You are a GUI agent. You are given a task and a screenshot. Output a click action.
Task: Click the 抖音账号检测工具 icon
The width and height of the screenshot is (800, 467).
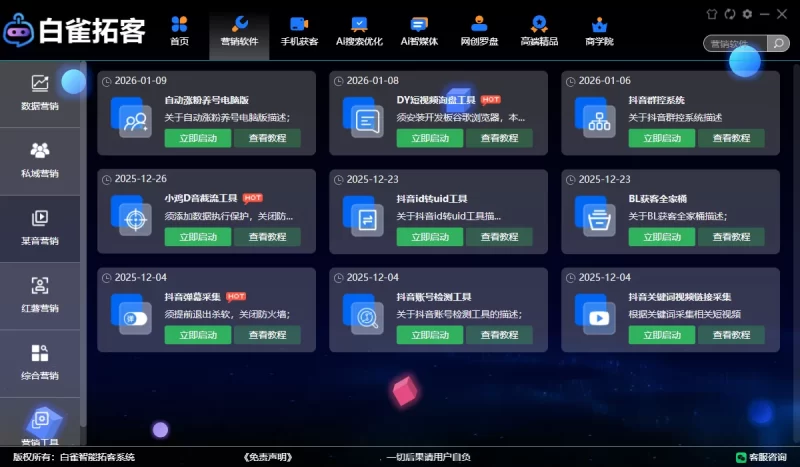pyautogui.click(x=363, y=314)
